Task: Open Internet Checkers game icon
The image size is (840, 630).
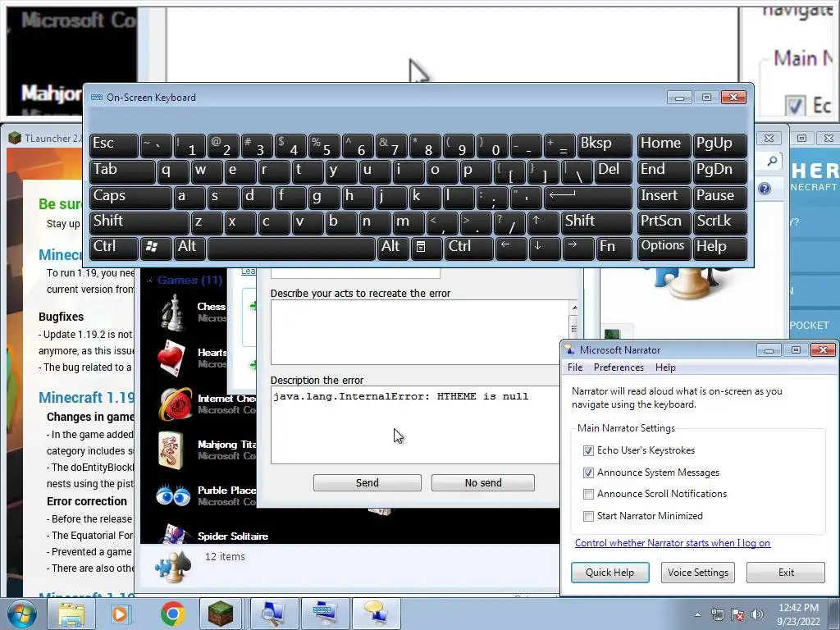Action: coord(176,404)
